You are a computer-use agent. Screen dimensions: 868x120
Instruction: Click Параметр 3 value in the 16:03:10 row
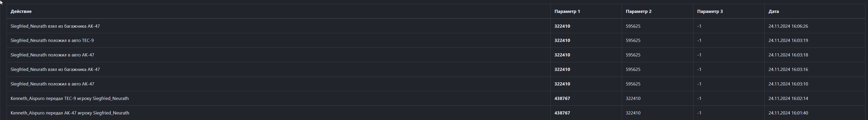pos(699,84)
